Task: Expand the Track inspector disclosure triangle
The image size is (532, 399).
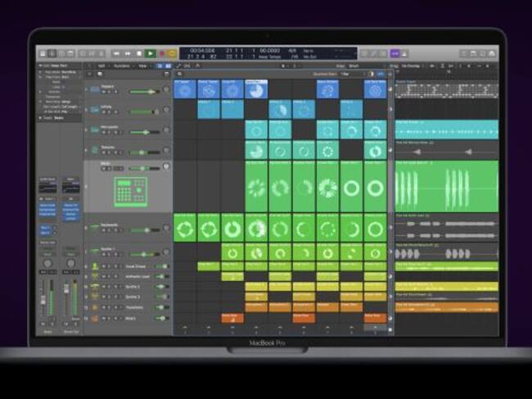Action: tap(39, 118)
